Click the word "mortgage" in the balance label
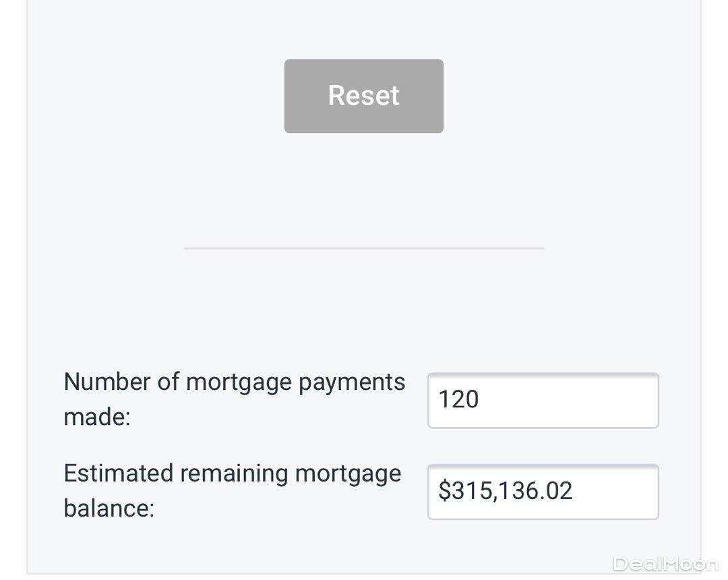The width and height of the screenshot is (728, 580). pyautogui.click(x=348, y=473)
